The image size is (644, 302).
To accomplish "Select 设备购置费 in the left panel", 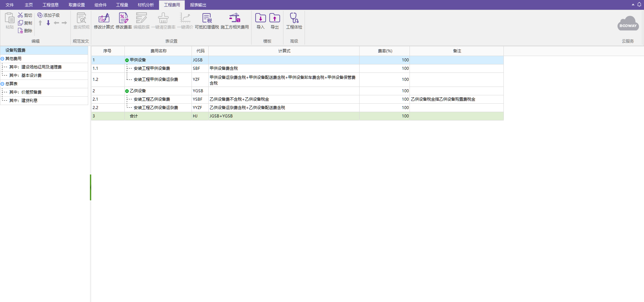I will [44, 50].
